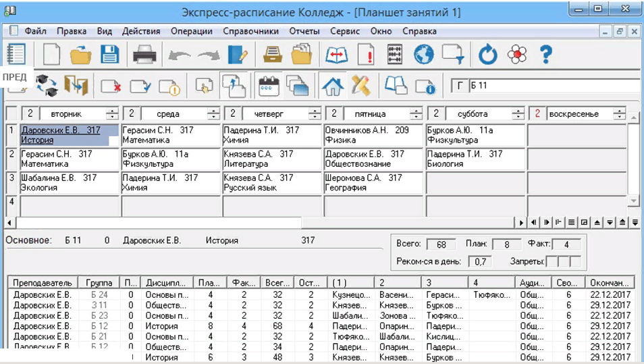
Task: Click the blue Refresh arrow icon
Action: (487, 54)
